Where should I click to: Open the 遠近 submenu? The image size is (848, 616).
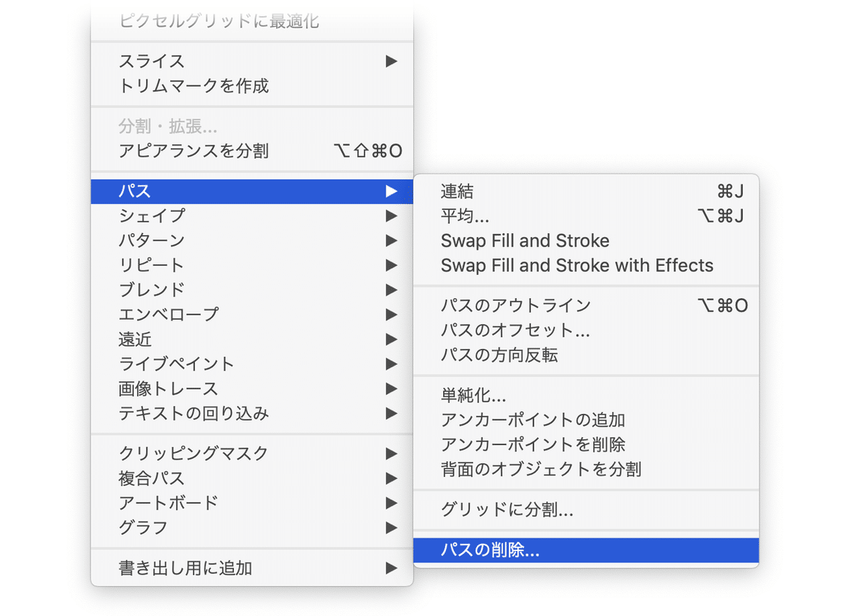(x=252, y=339)
